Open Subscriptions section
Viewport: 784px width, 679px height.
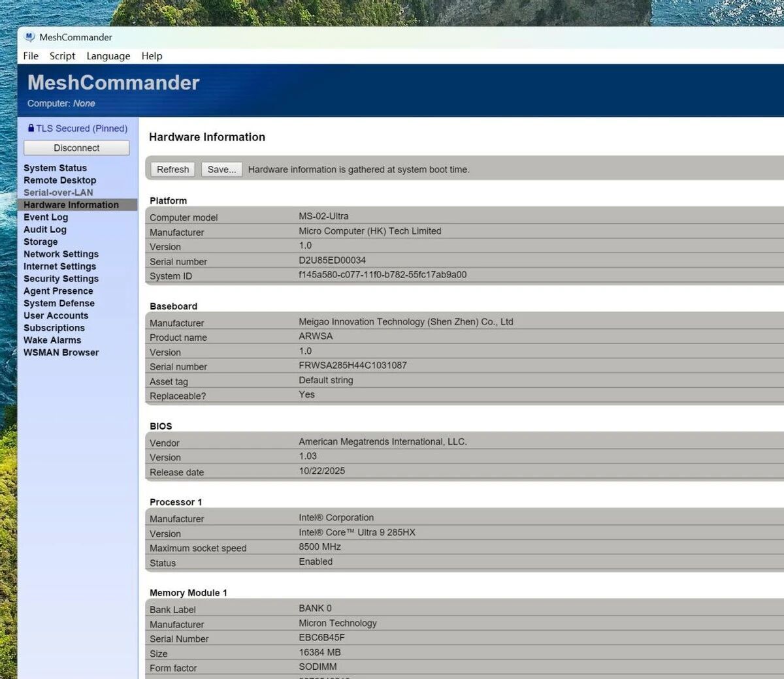pos(54,328)
